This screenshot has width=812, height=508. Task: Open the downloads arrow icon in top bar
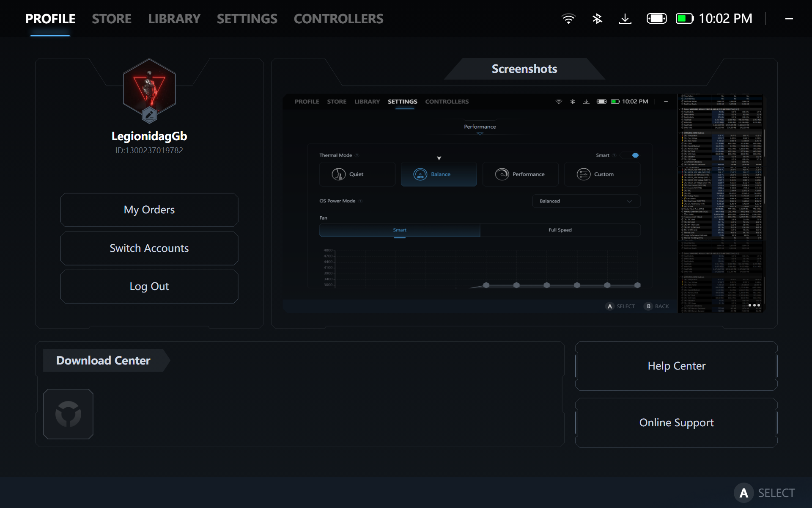pos(625,19)
